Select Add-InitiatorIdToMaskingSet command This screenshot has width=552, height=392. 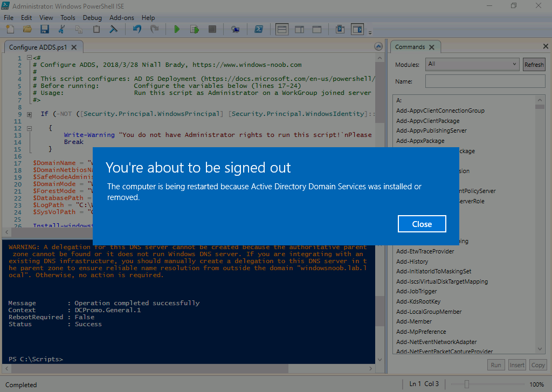click(x=433, y=272)
